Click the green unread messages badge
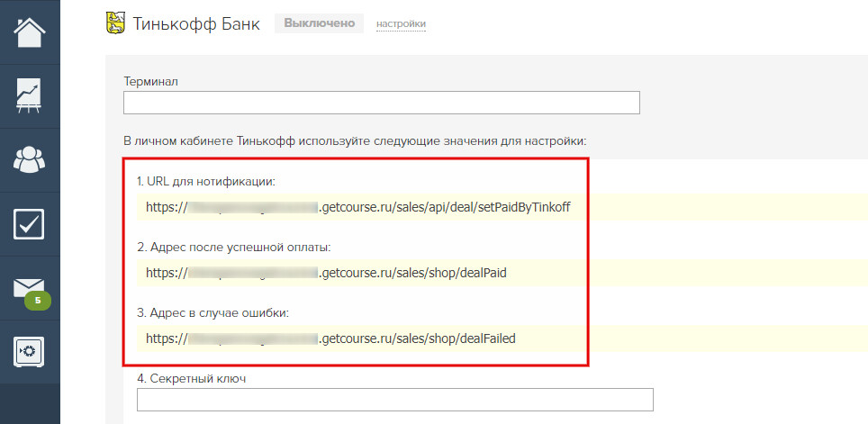The height and width of the screenshot is (424, 868). point(38,301)
